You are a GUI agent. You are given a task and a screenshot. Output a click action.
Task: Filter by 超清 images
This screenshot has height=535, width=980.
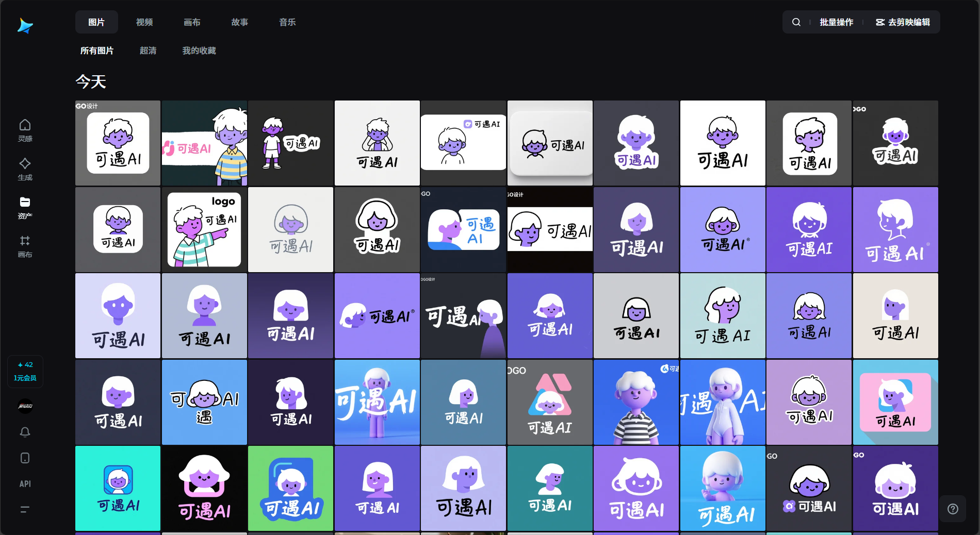pyautogui.click(x=148, y=51)
